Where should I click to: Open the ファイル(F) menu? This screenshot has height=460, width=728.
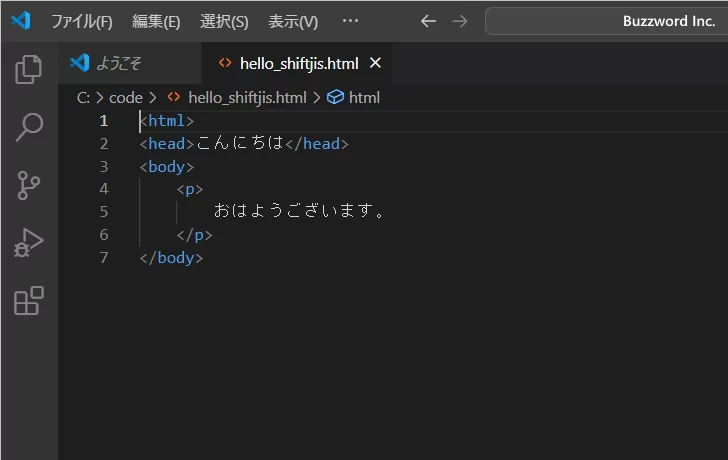pos(81,21)
